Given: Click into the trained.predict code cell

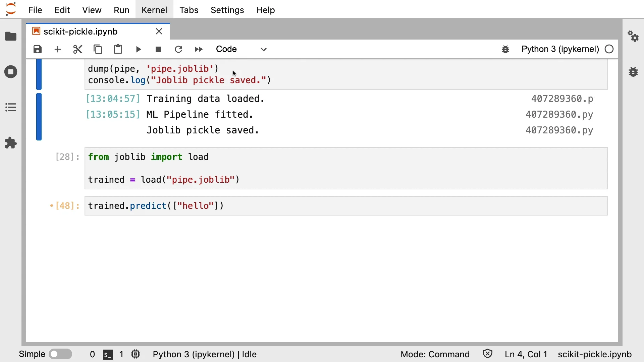Looking at the screenshot, I should click(x=345, y=206).
